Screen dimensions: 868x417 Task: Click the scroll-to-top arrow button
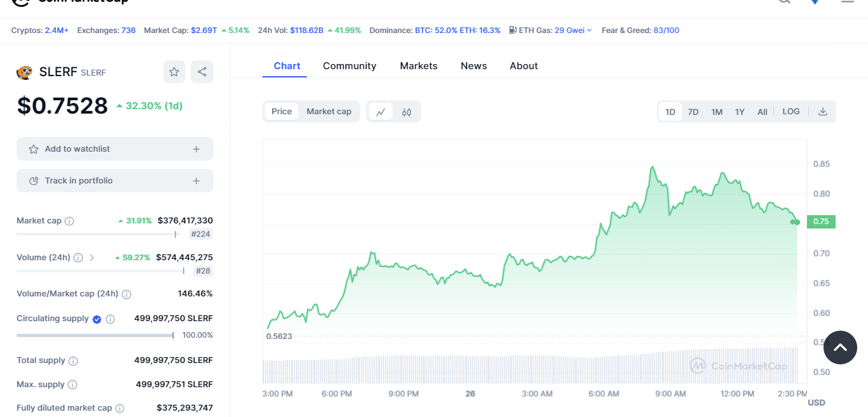pos(840,347)
